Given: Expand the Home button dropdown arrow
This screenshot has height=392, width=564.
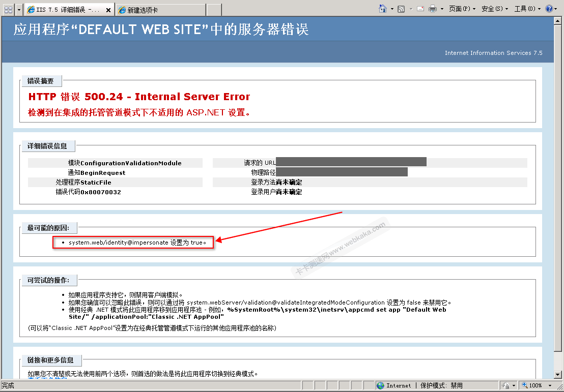Looking at the screenshot, I should tap(392, 9).
